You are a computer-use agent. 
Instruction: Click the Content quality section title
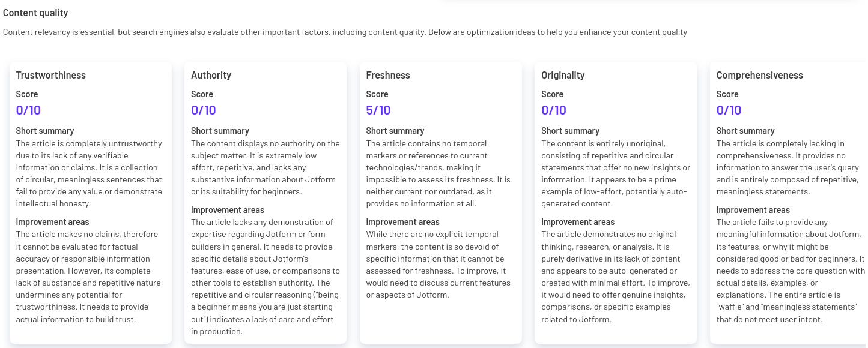(x=35, y=13)
